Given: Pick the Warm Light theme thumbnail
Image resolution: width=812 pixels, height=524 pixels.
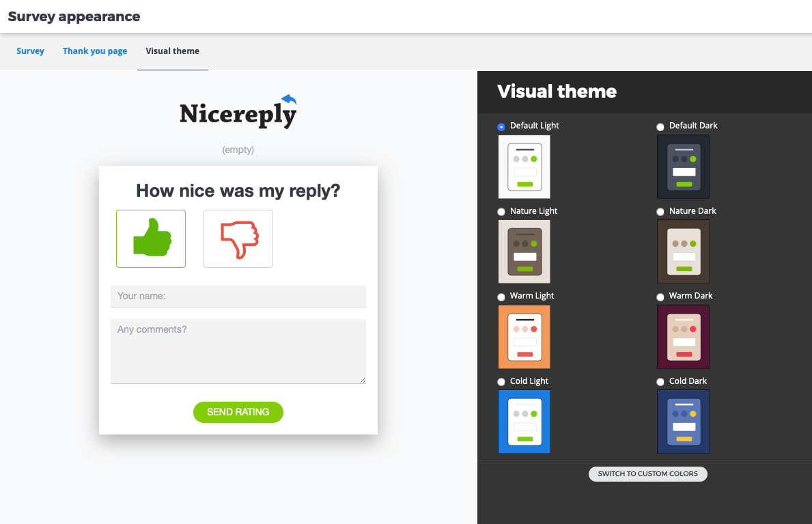Looking at the screenshot, I should (524, 337).
